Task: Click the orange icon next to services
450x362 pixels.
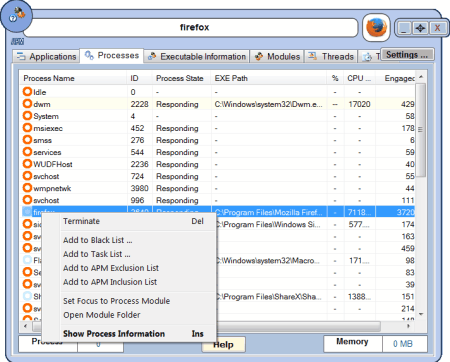Action: [x=27, y=152]
